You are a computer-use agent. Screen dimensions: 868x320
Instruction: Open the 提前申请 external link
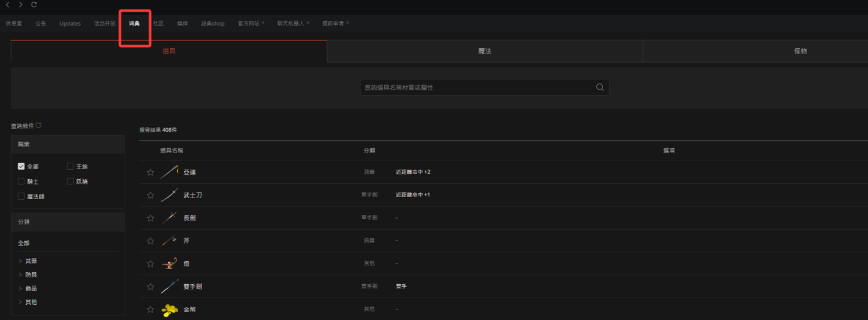335,24
